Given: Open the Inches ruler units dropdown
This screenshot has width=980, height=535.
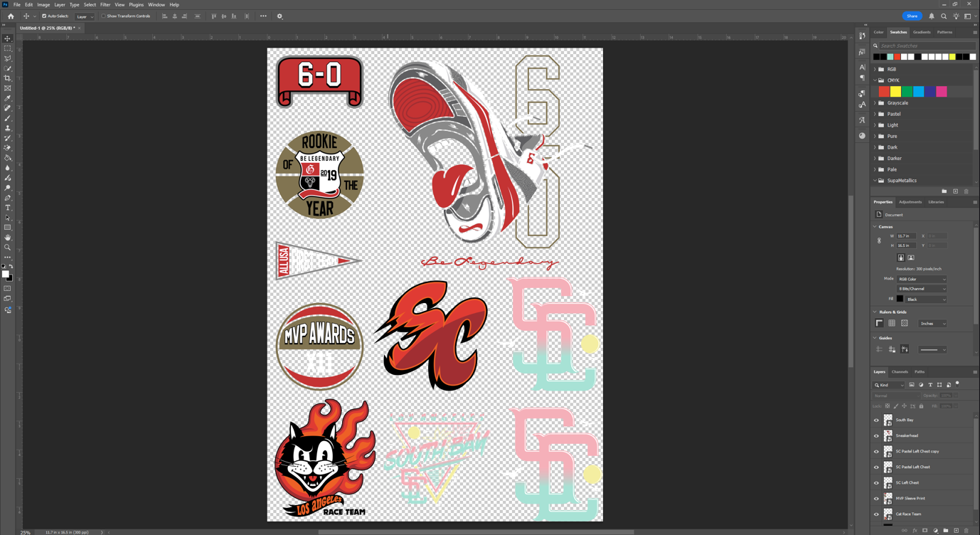Looking at the screenshot, I should 932,323.
